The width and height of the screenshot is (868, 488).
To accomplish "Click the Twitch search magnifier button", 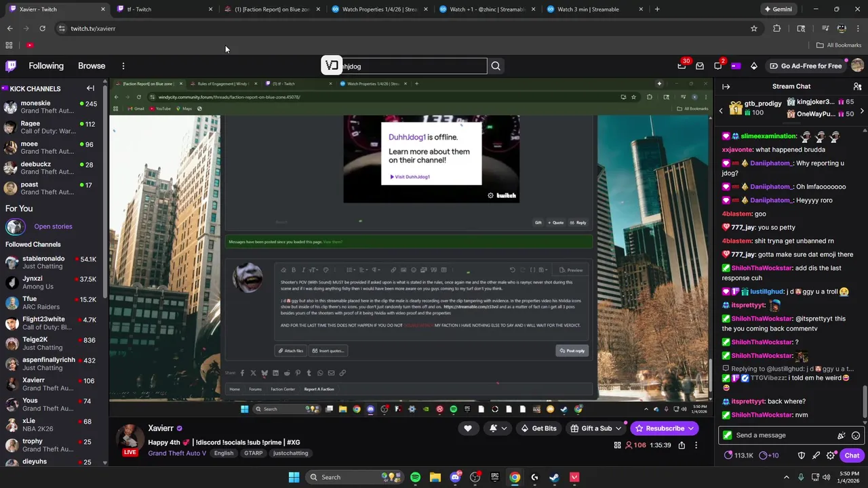I will tap(496, 66).
